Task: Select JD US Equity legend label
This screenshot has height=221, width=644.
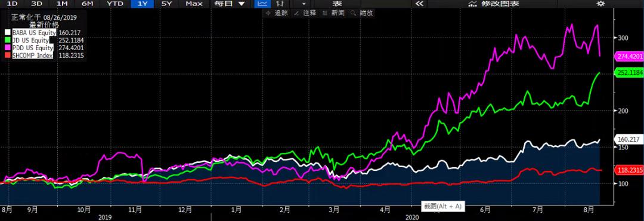Action: click(x=31, y=41)
